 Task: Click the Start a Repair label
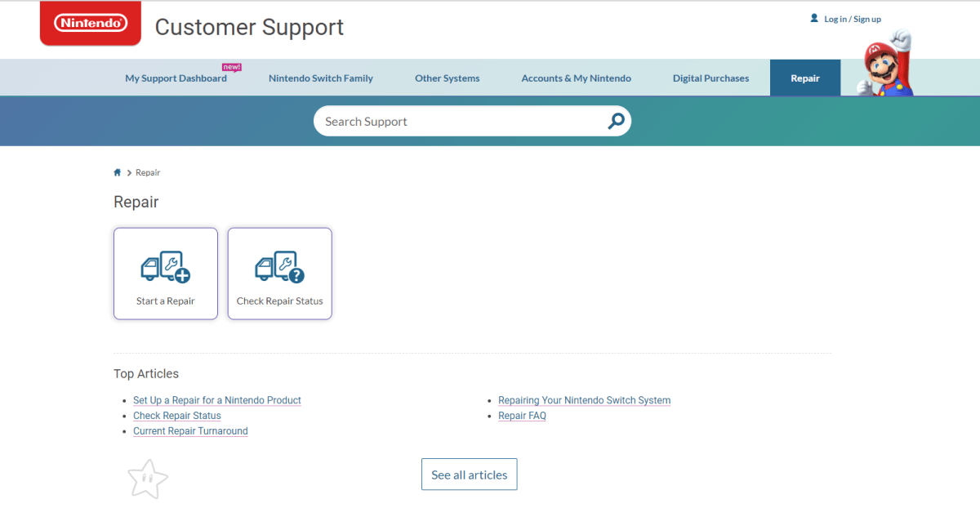coord(166,301)
